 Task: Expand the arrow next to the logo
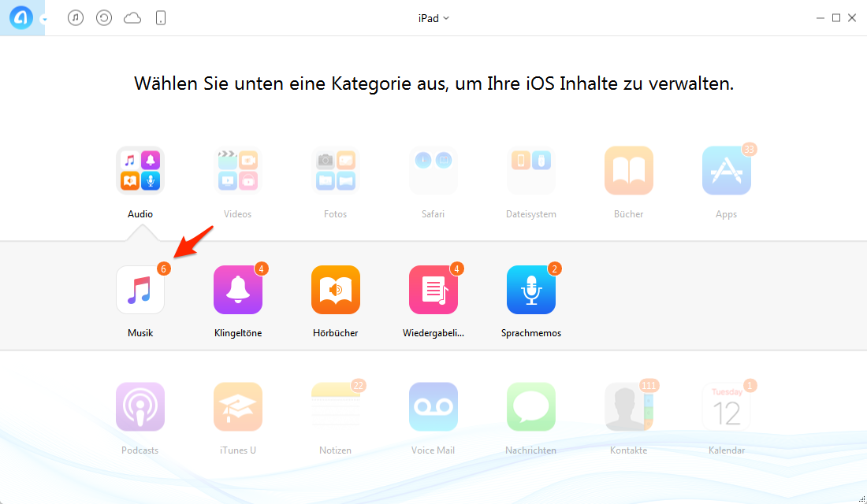(x=44, y=20)
